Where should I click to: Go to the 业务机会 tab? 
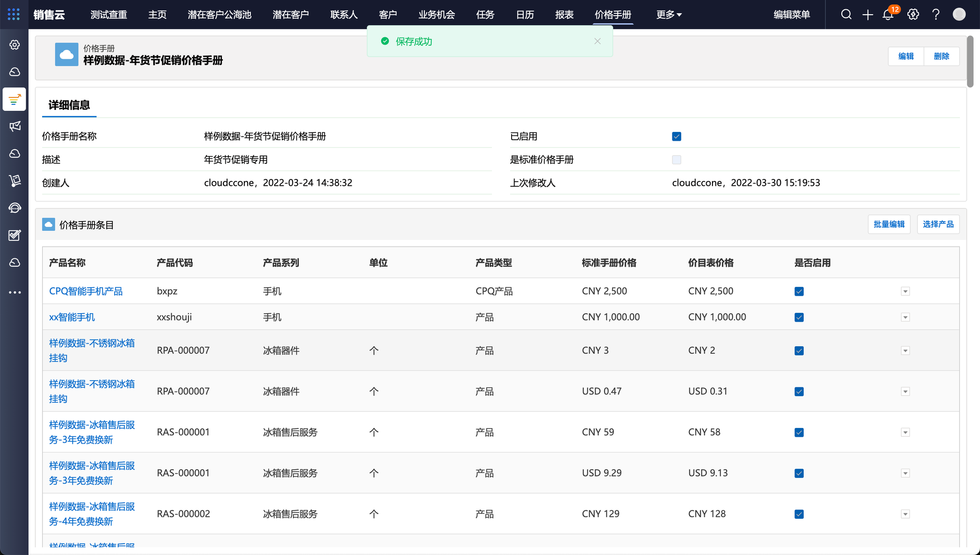436,15
